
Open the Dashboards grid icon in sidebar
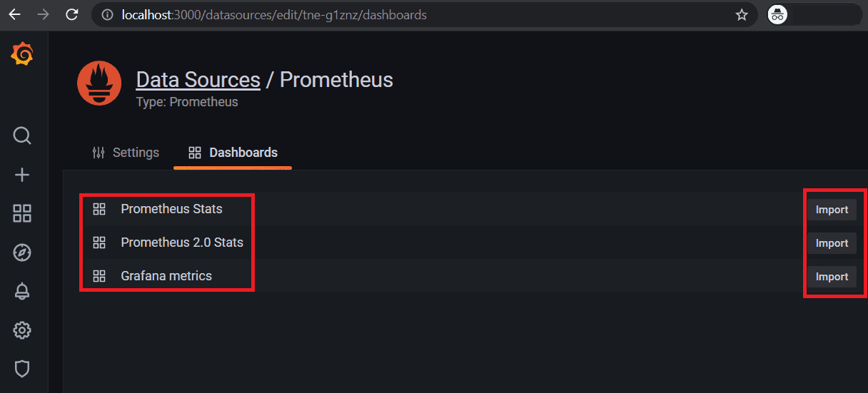22,213
